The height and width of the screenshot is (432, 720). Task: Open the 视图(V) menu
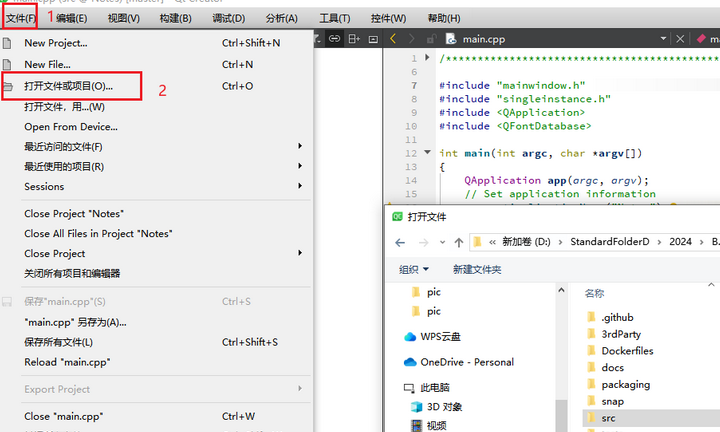click(124, 18)
